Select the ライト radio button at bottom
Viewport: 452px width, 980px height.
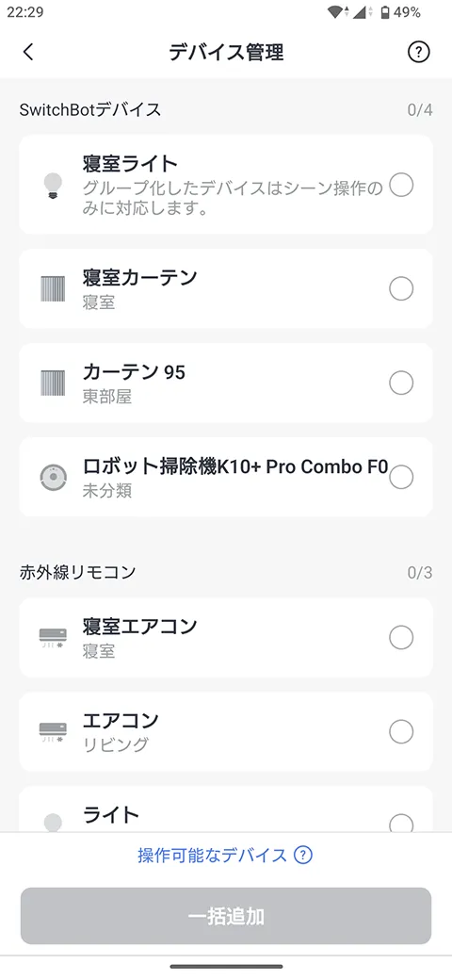(401, 823)
